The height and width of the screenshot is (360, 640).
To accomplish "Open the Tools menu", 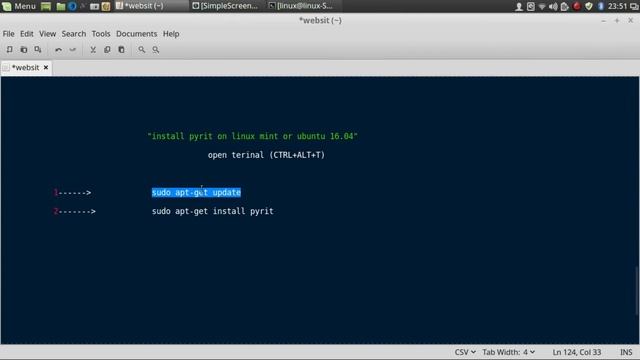I will (101, 34).
